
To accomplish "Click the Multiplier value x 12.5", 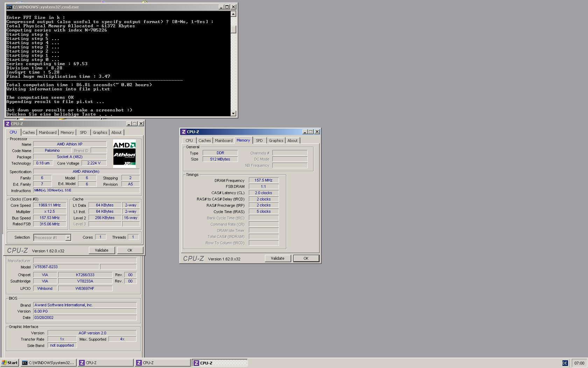I will (50, 212).
